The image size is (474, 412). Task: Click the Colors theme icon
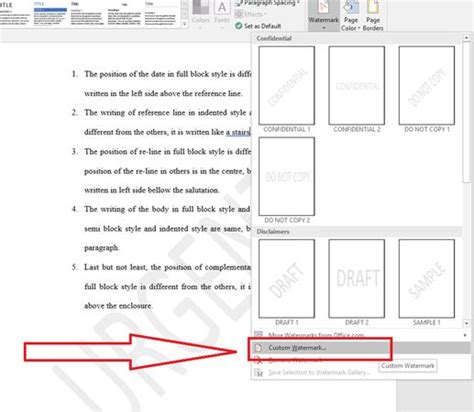click(200, 7)
